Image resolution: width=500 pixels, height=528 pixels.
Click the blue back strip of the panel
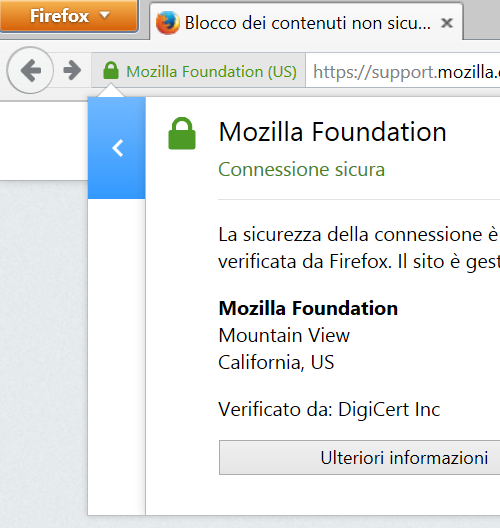click(116, 148)
